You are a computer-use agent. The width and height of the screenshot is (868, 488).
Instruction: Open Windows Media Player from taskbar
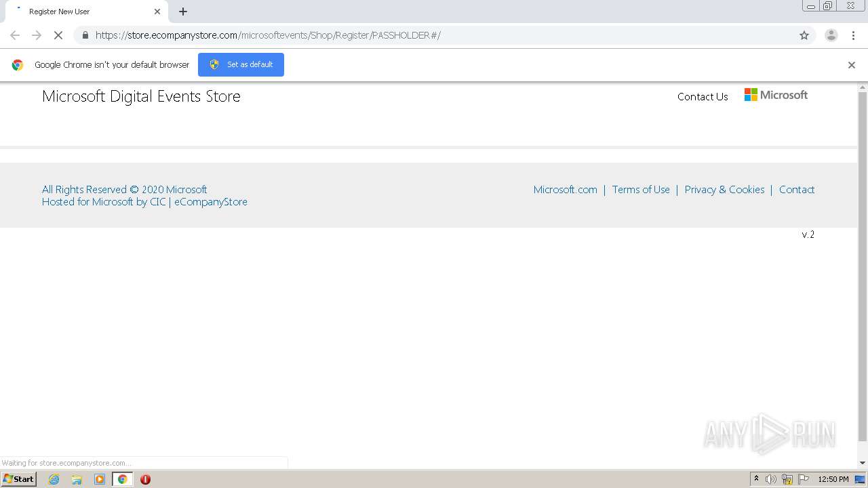[100, 479]
